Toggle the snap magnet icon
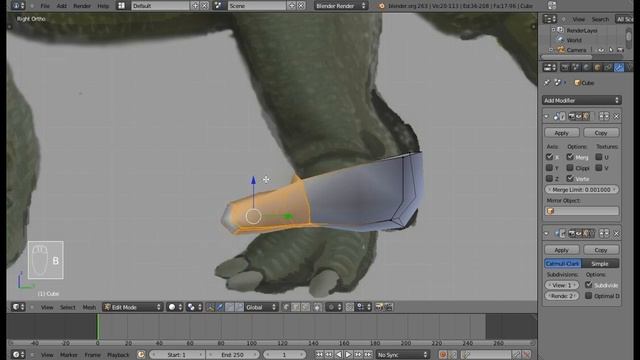Screen dimensions: 640x360 click(x=350, y=307)
